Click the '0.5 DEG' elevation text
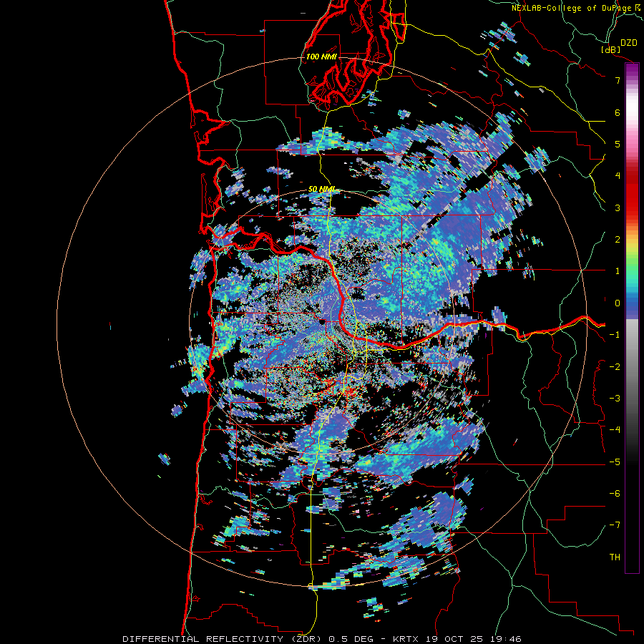The height and width of the screenshot is (644, 644). pos(351,639)
